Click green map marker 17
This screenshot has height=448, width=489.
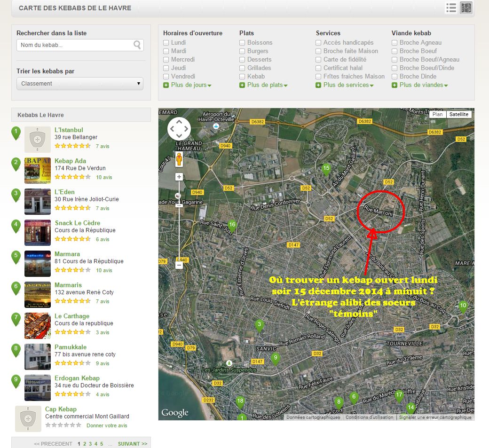[x=399, y=396]
